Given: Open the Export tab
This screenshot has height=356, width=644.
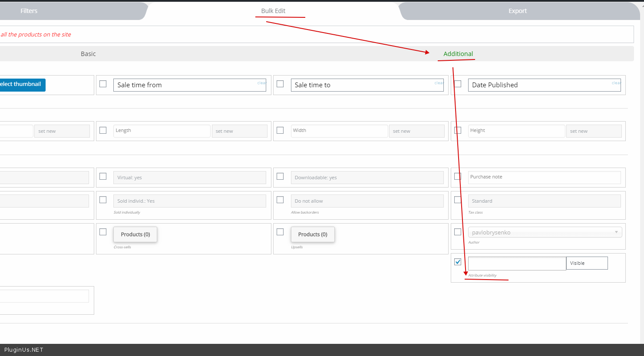Looking at the screenshot, I should (517, 11).
